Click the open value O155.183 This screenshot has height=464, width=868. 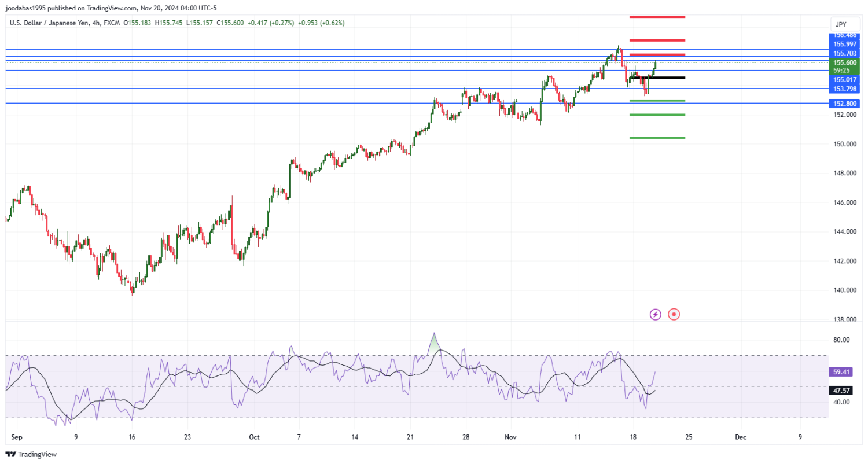136,23
